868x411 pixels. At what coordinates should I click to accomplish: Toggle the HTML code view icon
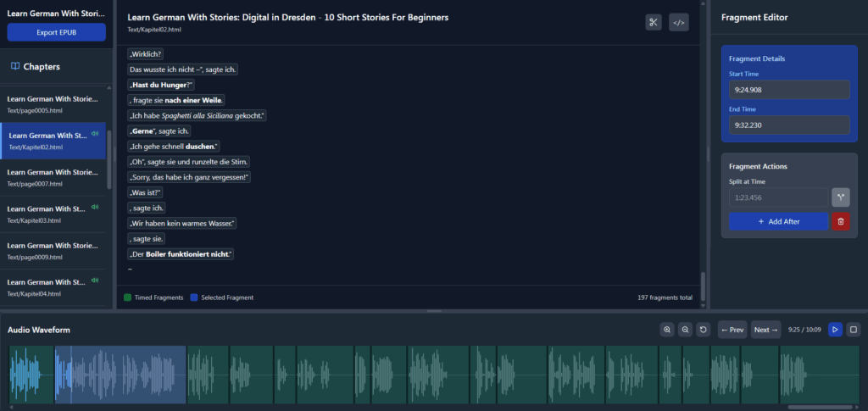click(x=679, y=22)
